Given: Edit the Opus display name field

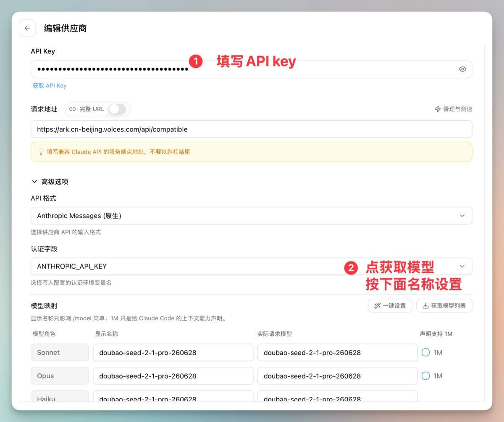Looking at the screenshot, I should coord(173,376).
